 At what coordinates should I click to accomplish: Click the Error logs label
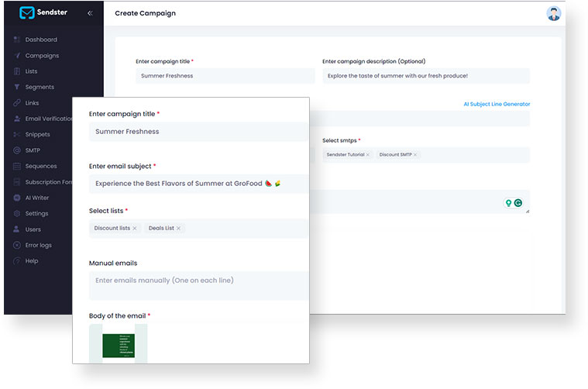tap(39, 245)
